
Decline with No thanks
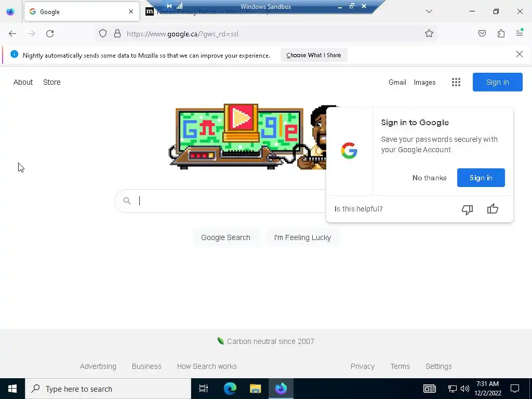(x=429, y=178)
